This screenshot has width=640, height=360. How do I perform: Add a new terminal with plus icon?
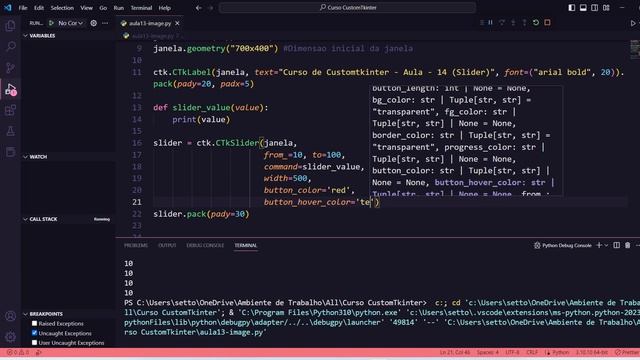599,245
